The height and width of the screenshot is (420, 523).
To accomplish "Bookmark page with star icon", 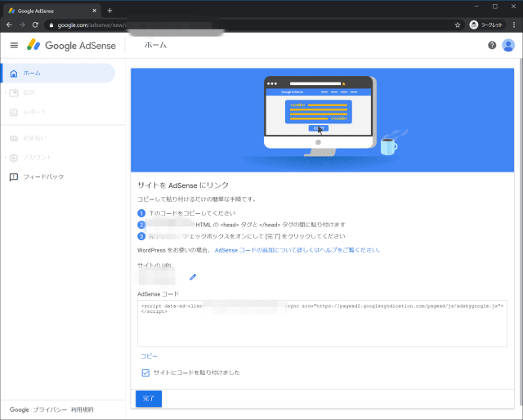I will coord(458,25).
